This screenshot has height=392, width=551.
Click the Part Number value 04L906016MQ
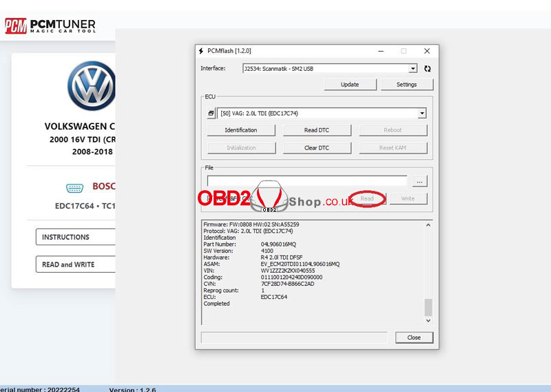[x=278, y=245]
